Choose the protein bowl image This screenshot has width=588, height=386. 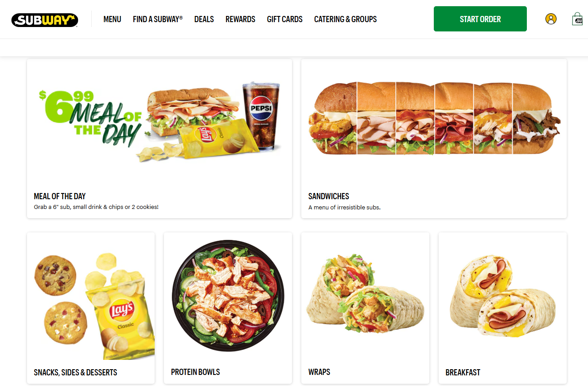click(228, 296)
